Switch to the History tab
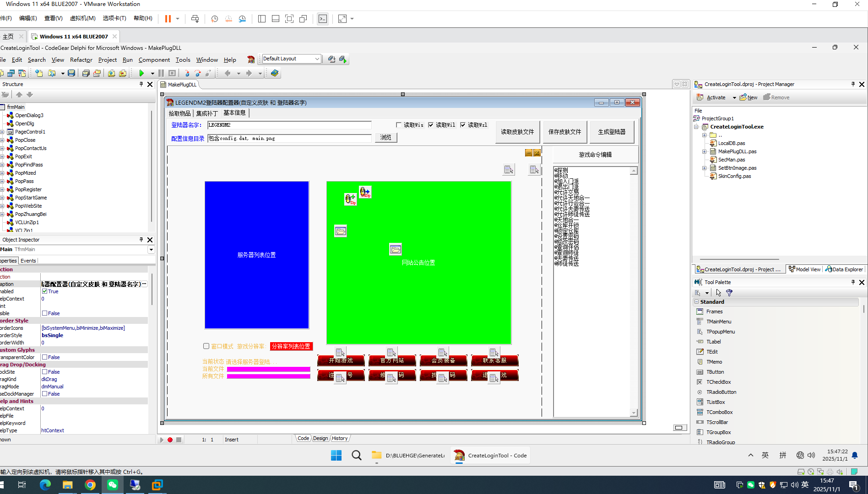868x494 pixels. [x=339, y=438]
